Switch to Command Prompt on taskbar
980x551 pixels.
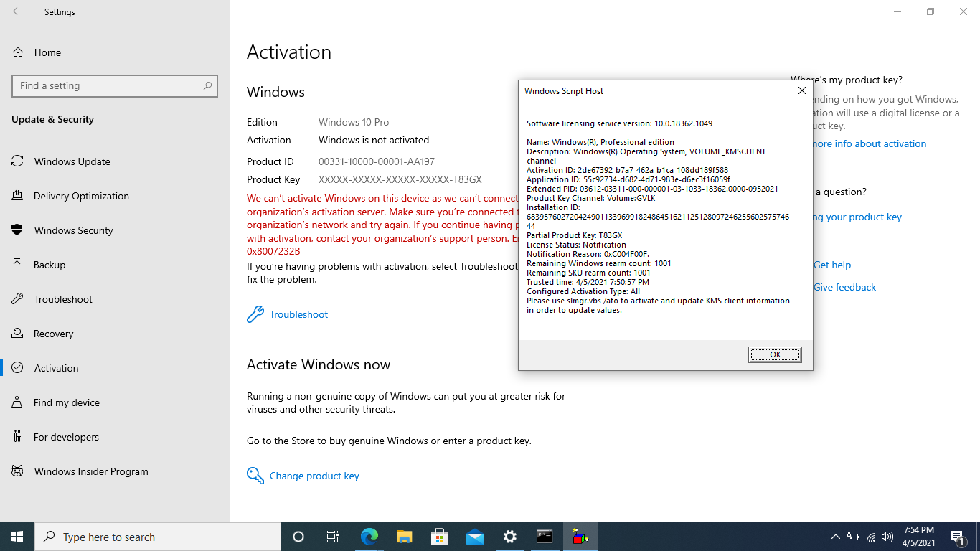click(x=545, y=537)
